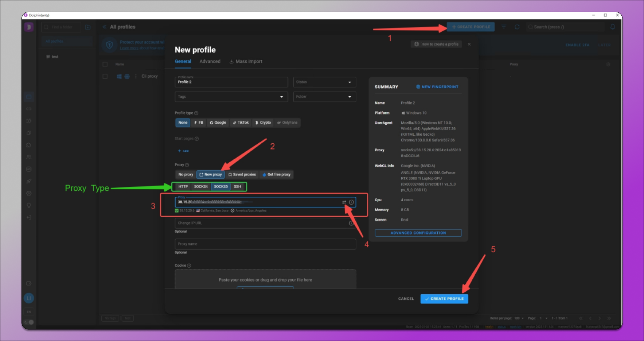Screen dimensions: 644x341
Task: Close the New profile dialog with the X
Action: click(469, 44)
